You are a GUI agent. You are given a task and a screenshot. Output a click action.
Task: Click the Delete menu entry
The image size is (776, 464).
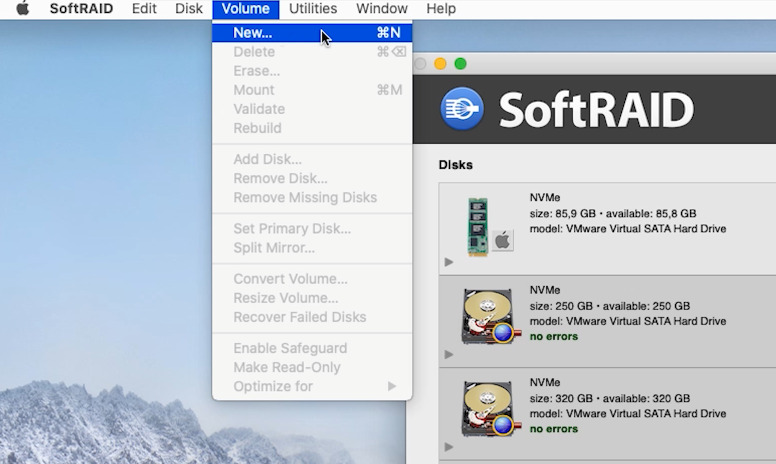[x=312, y=51]
